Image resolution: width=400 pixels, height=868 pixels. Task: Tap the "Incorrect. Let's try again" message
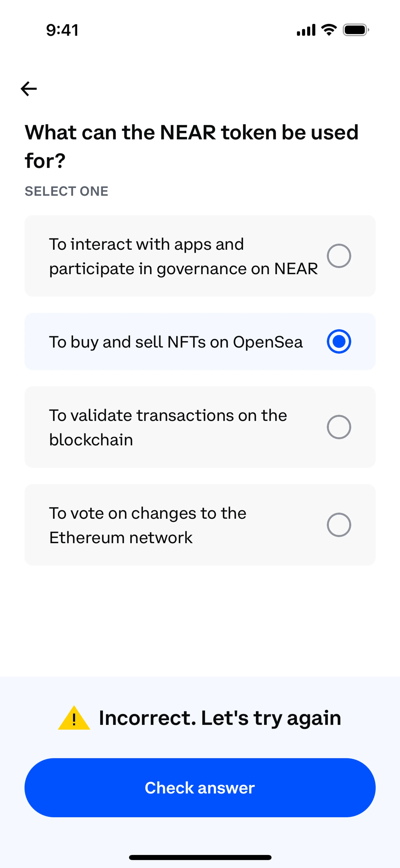[220, 718]
